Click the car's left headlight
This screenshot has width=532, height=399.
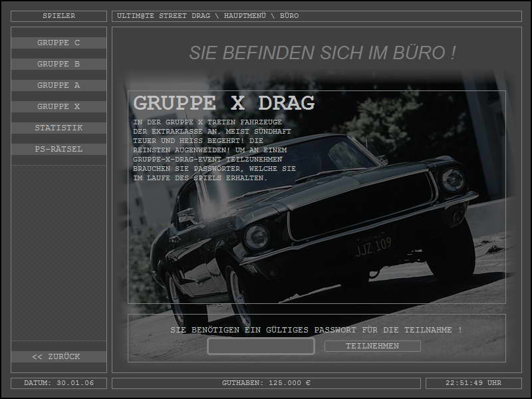(x=256, y=236)
